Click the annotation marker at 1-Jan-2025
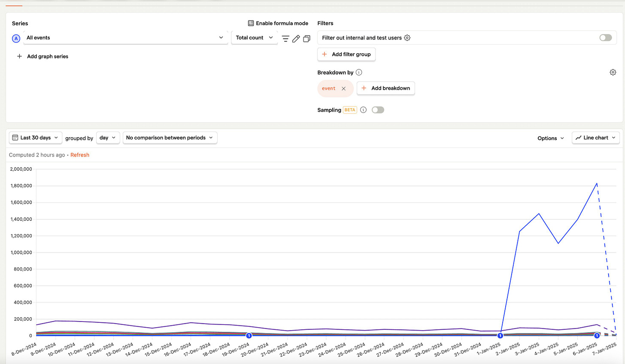This screenshot has width=625, height=364. tap(500, 336)
